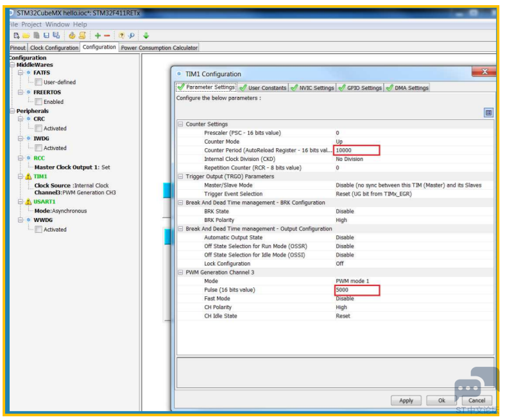This screenshot has width=505, height=420.
Task: Tick the CRC Activated checkbox
Action: click(39, 129)
